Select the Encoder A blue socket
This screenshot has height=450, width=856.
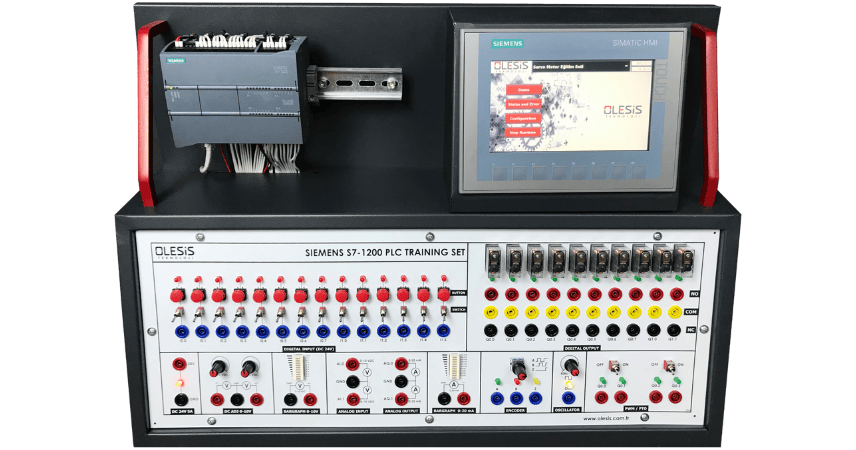[x=496, y=399]
